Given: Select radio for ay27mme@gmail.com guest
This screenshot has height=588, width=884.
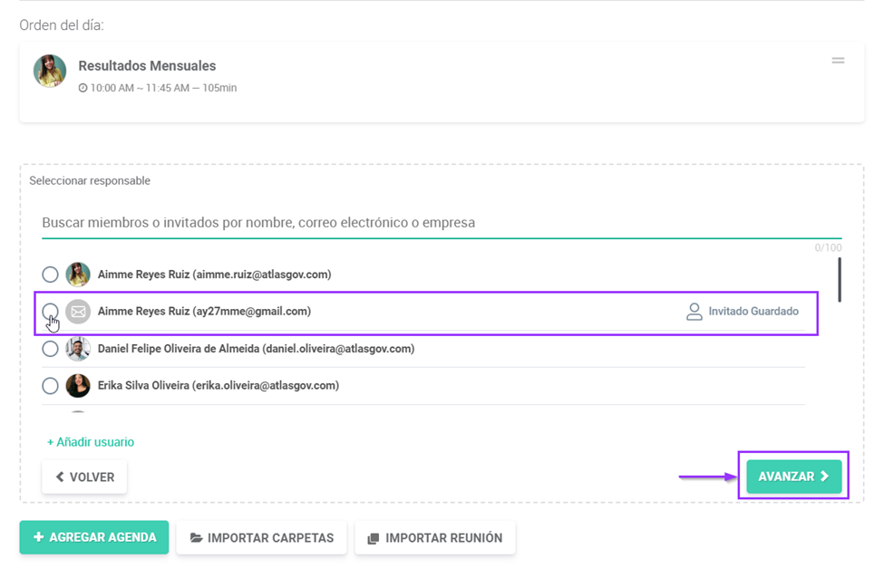Looking at the screenshot, I should [x=51, y=312].
